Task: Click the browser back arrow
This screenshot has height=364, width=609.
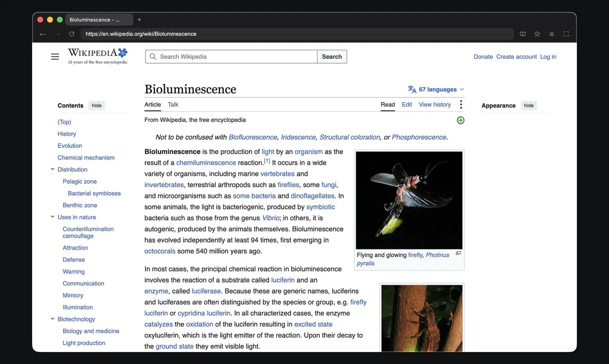Action: pos(43,34)
